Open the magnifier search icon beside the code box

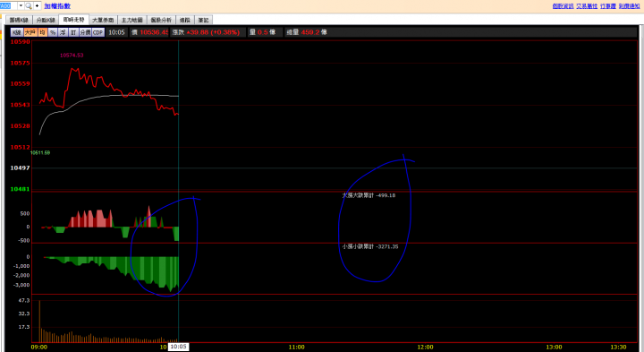pyautogui.click(x=29, y=5)
